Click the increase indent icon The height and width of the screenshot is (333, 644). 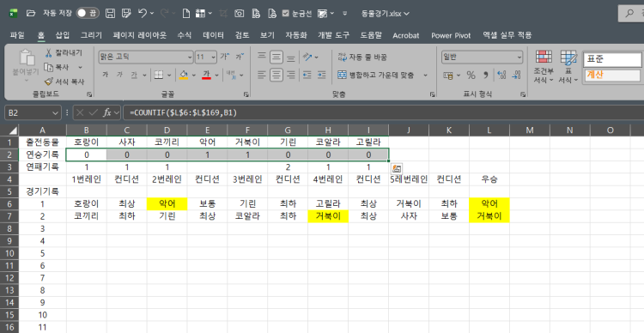tap(322, 75)
